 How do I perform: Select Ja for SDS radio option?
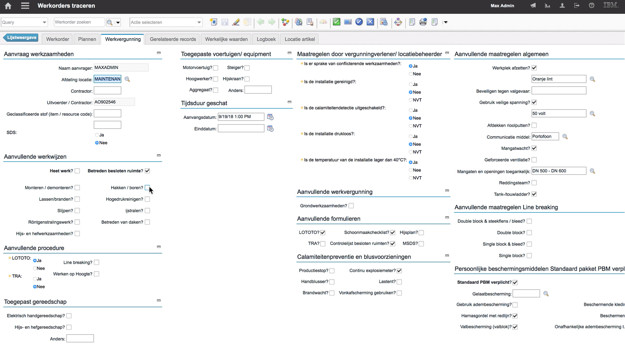[x=97, y=135]
